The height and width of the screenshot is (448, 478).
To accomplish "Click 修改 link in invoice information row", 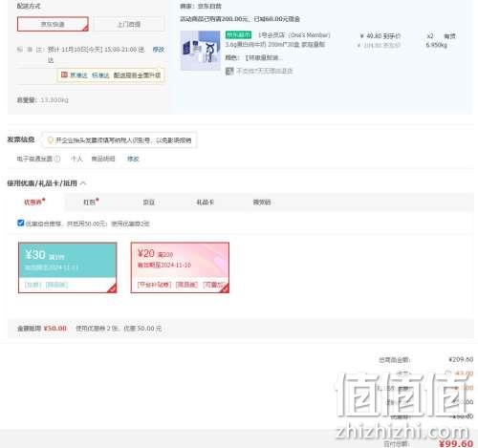I will pos(133,159).
